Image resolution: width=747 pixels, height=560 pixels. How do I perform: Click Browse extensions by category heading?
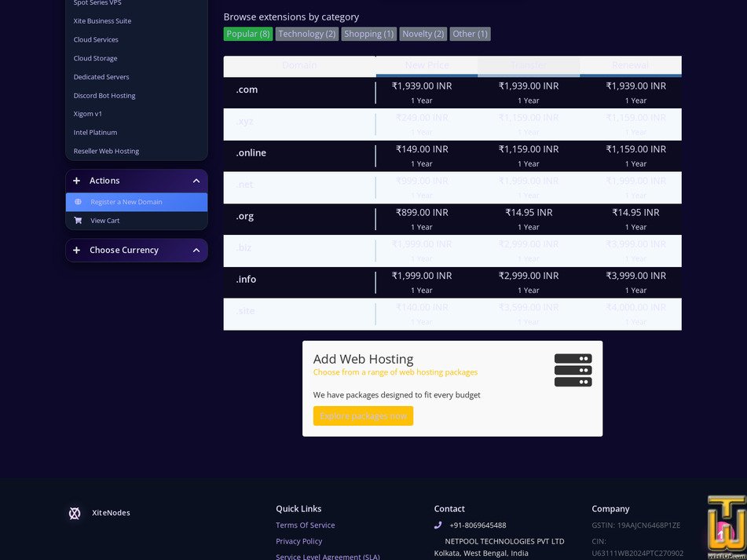tap(291, 17)
